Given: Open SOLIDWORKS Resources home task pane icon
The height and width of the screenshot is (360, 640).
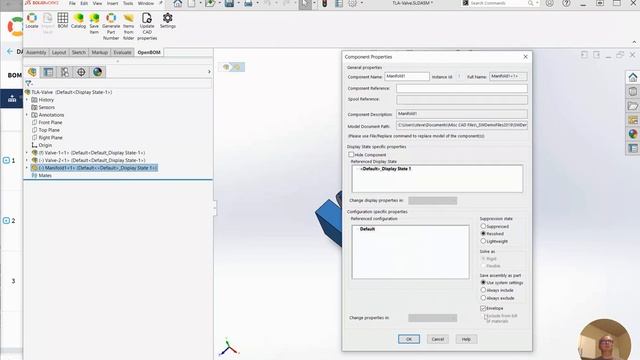Looking at the screenshot, I should 633,77.
